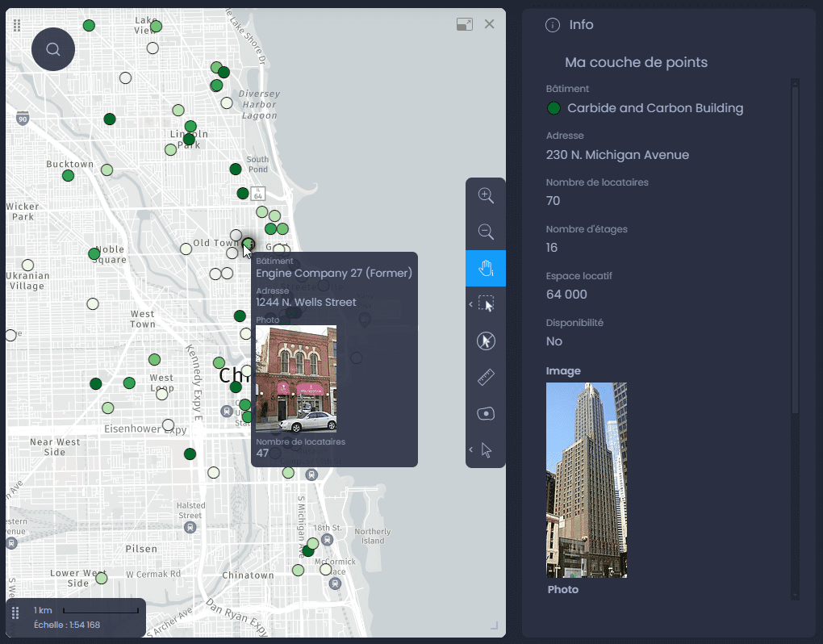
Task: Select the rectangle selection tool
Action: pos(487,304)
